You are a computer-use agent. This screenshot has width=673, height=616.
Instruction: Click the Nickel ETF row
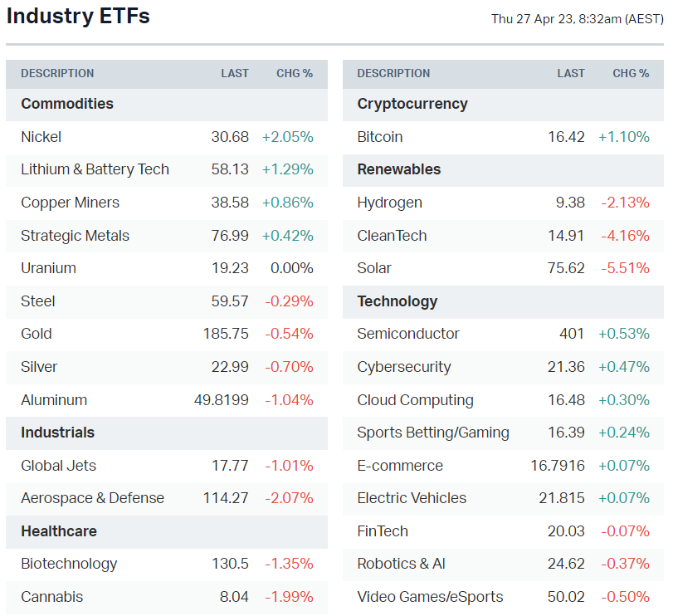pyautogui.click(x=41, y=137)
